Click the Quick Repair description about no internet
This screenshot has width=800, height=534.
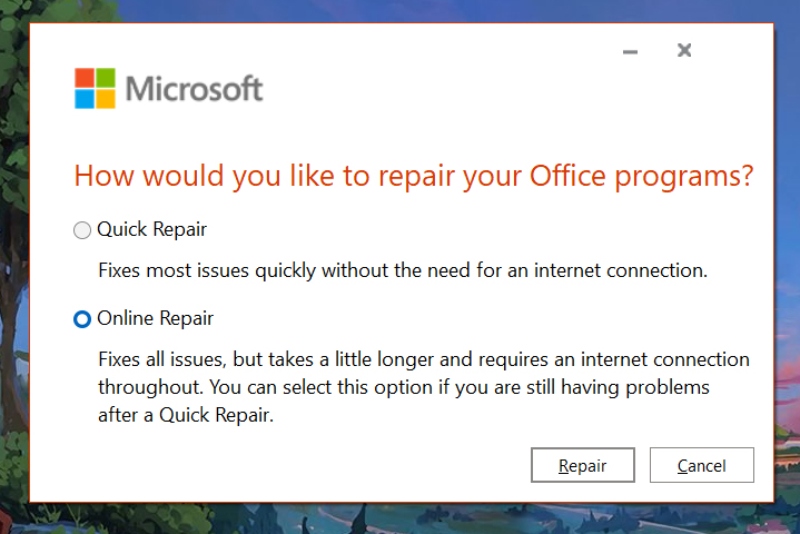pos(402,270)
